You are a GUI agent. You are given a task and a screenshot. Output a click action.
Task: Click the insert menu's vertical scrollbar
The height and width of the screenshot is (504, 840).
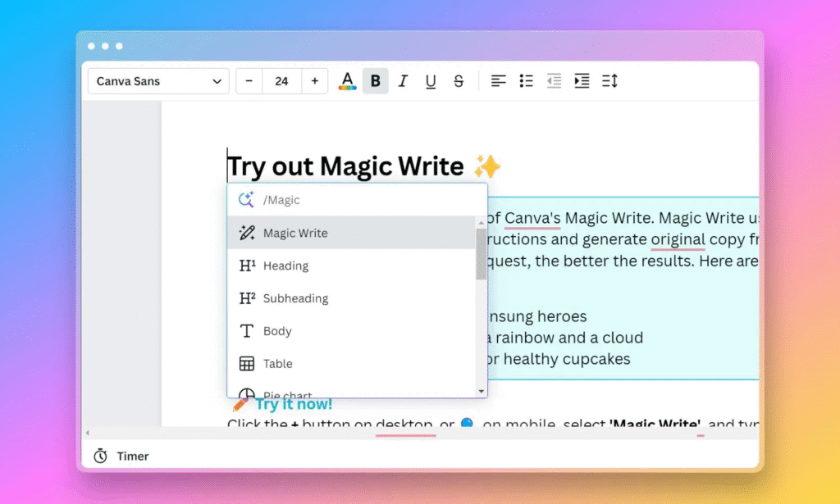pyautogui.click(x=481, y=254)
